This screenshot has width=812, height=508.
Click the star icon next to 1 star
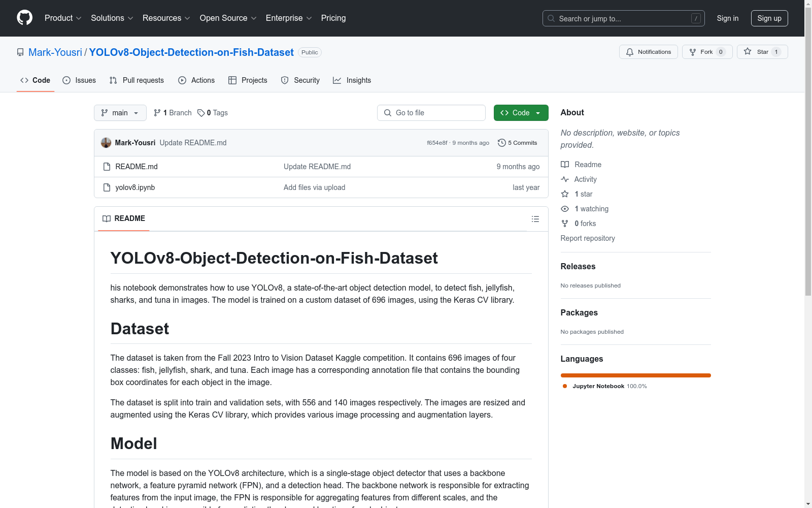565,194
